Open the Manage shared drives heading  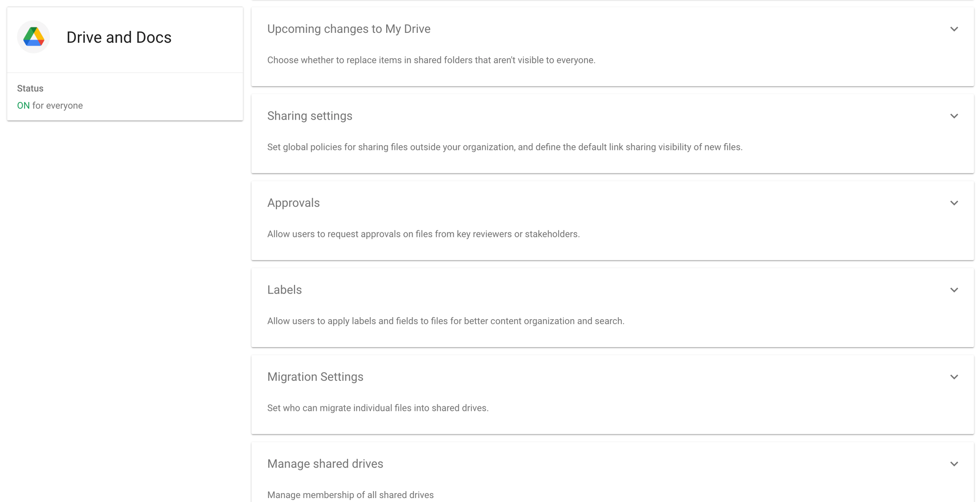[325, 464]
